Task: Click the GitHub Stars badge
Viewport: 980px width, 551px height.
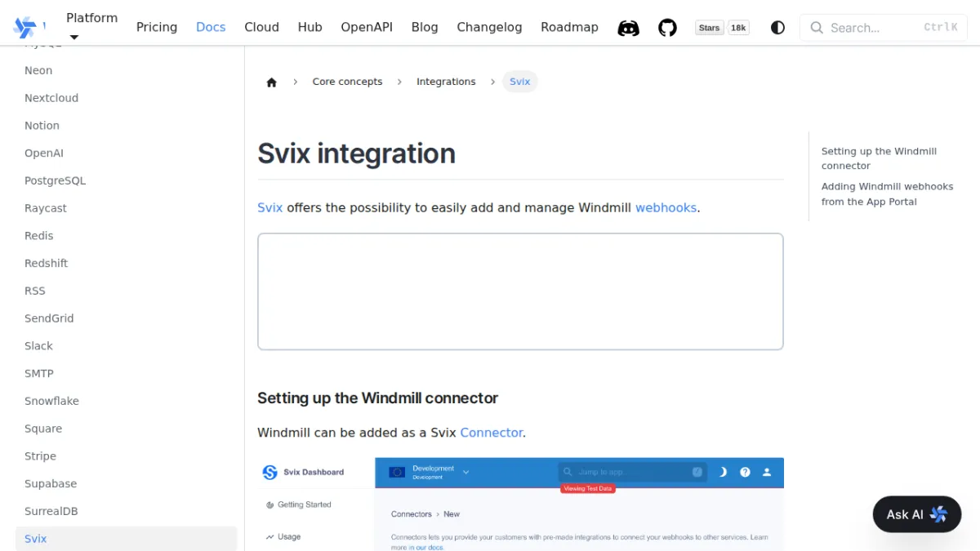Action: [710, 28]
